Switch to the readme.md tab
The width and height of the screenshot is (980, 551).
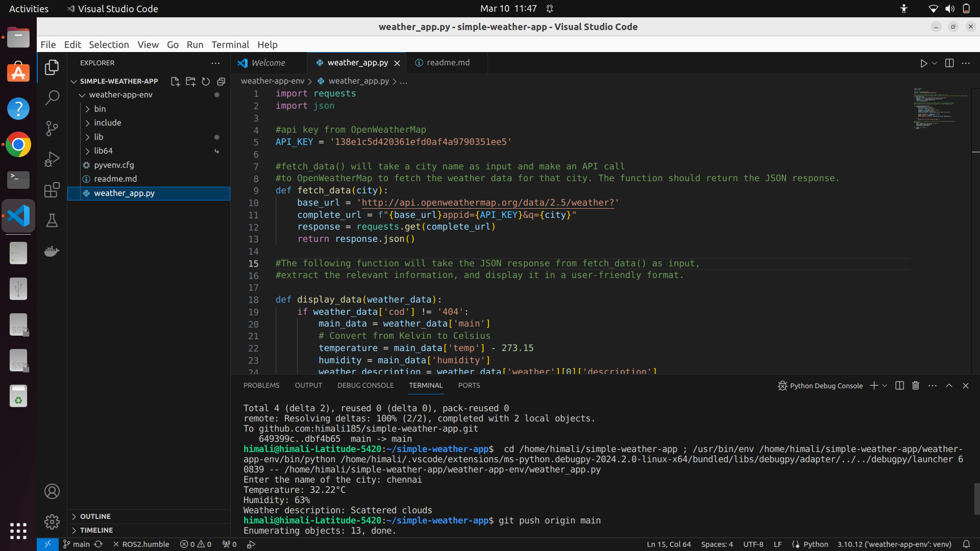coord(448,63)
